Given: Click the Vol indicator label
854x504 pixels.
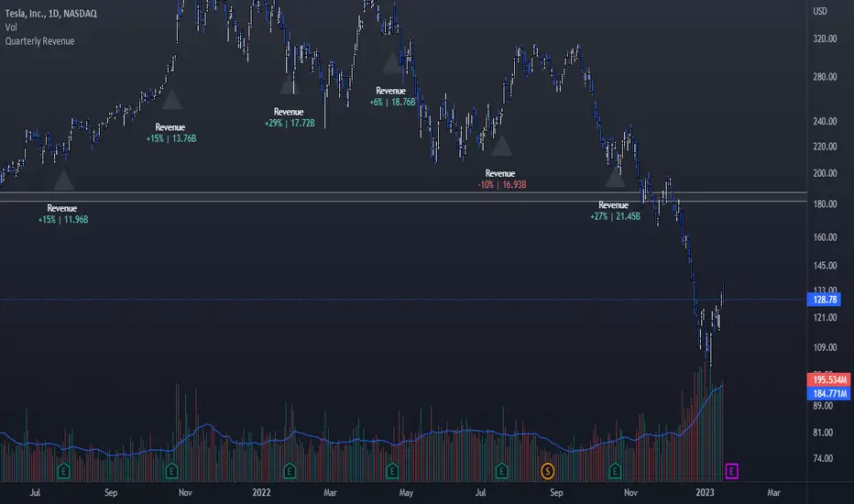Looking at the screenshot, I should click(11, 27).
